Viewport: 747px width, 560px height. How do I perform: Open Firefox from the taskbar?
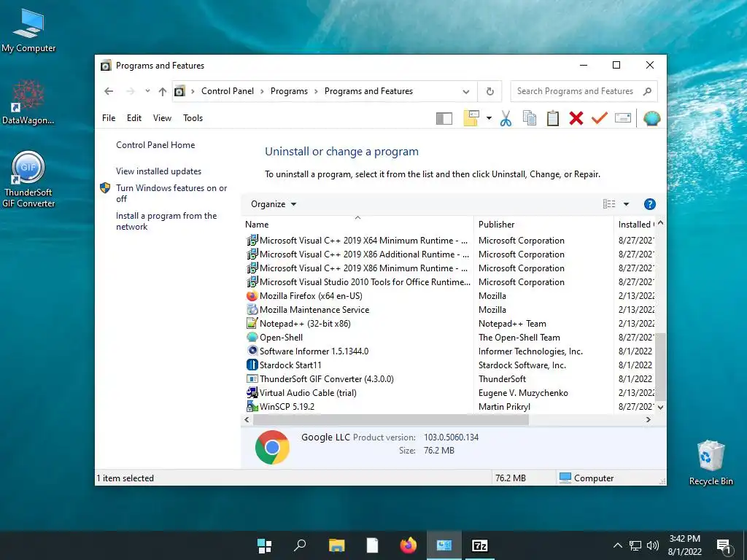[408, 545]
